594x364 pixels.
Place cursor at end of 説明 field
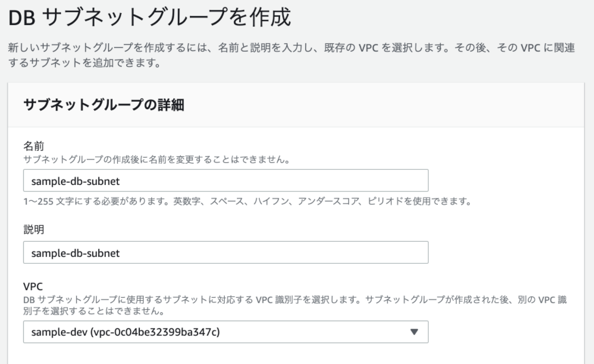(x=328, y=253)
